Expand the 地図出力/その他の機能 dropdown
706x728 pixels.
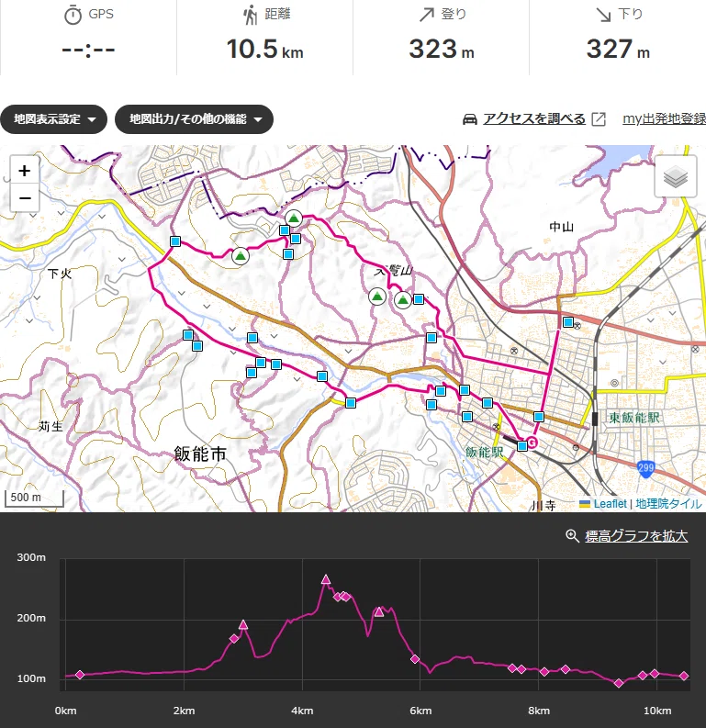pyautogui.click(x=194, y=119)
